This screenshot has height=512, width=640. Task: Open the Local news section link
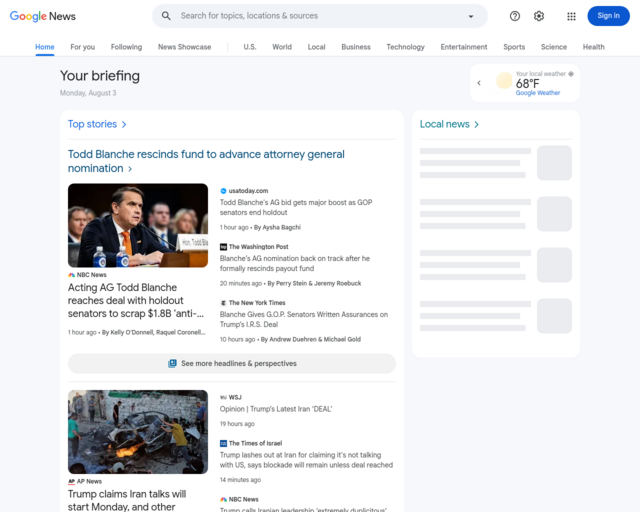(x=444, y=124)
